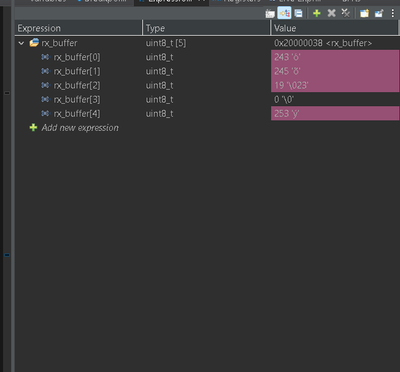Click the Value column header
400x372 pixels.
[335, 28]
